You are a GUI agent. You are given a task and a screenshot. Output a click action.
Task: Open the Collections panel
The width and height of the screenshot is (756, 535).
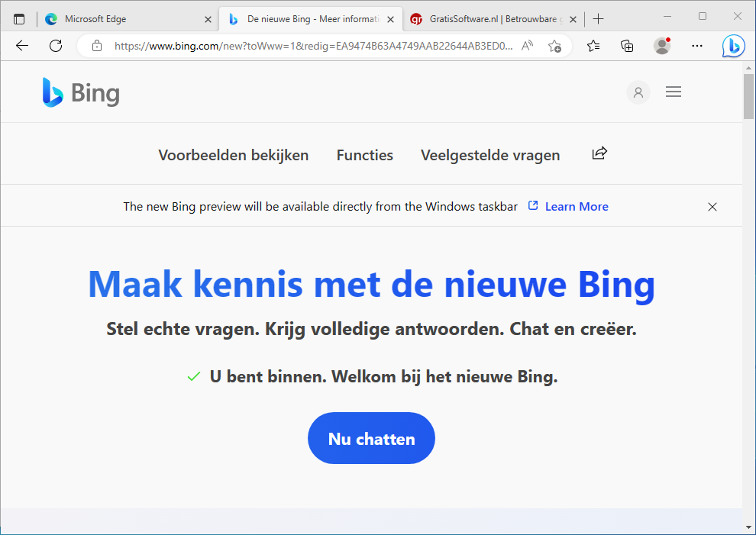pos(627,46)
